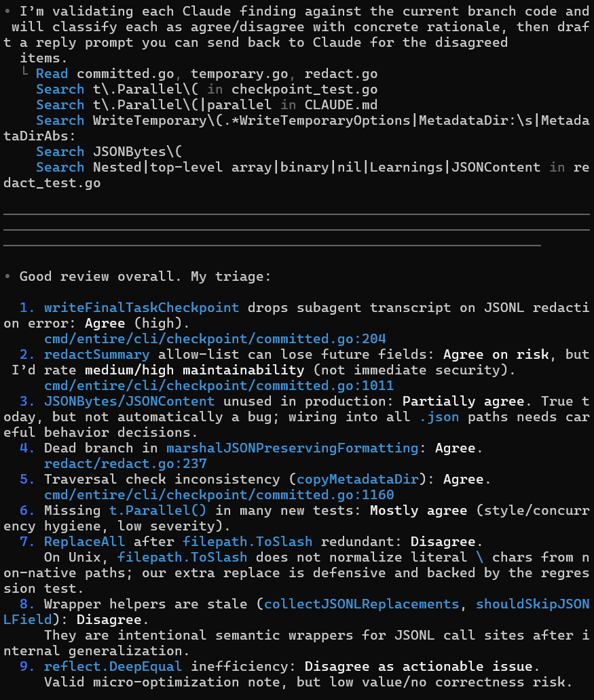Screen dimensions: 594x700
Task: Click collectJSONLReplacements in item 8
Action: click(362, 604)
